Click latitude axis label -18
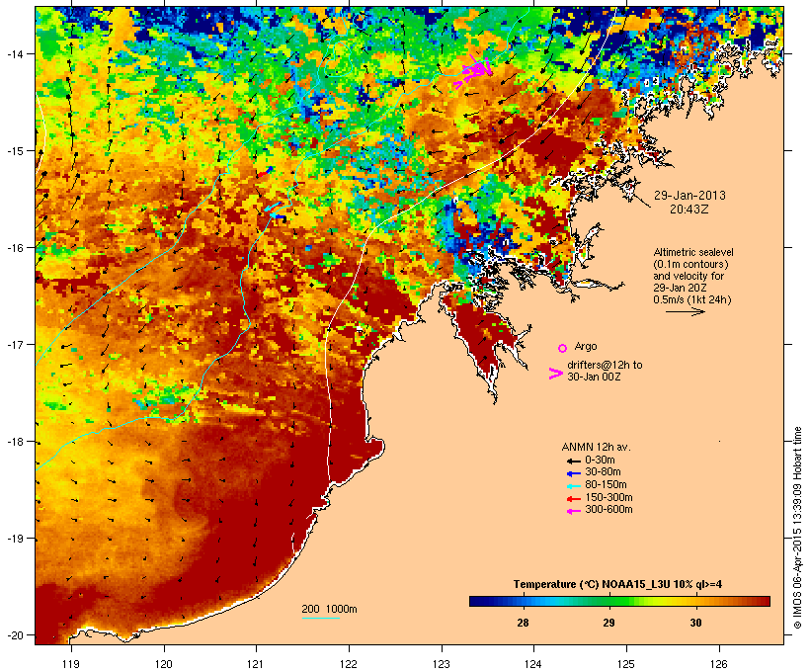810x672 pixels. click(x=14, y=442)
